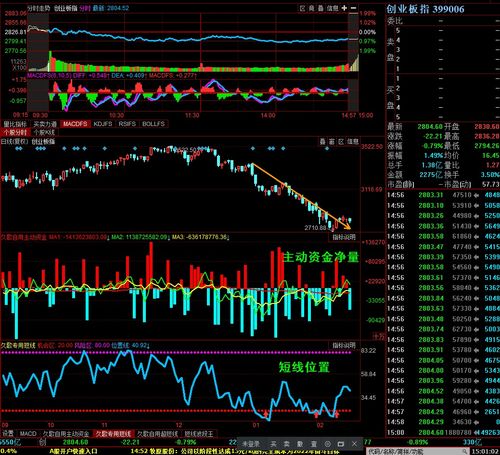Click the 查 query button in floating toolbar

[314, 444]
